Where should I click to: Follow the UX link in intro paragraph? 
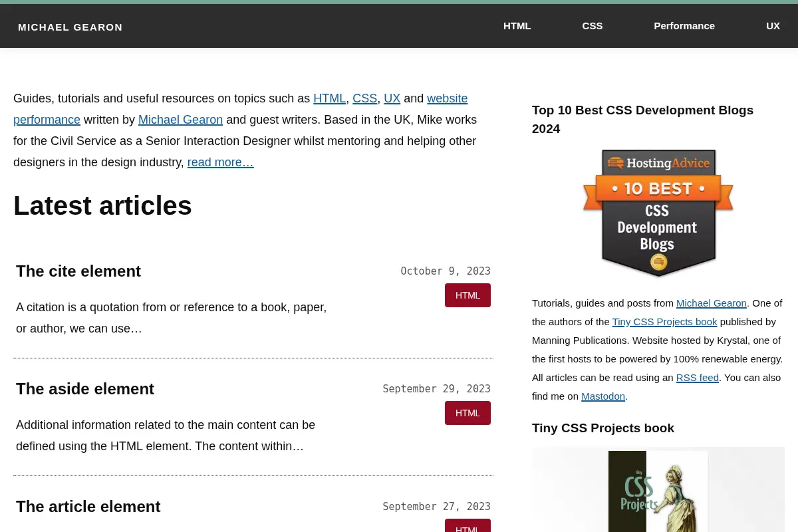tap(392, 98)
